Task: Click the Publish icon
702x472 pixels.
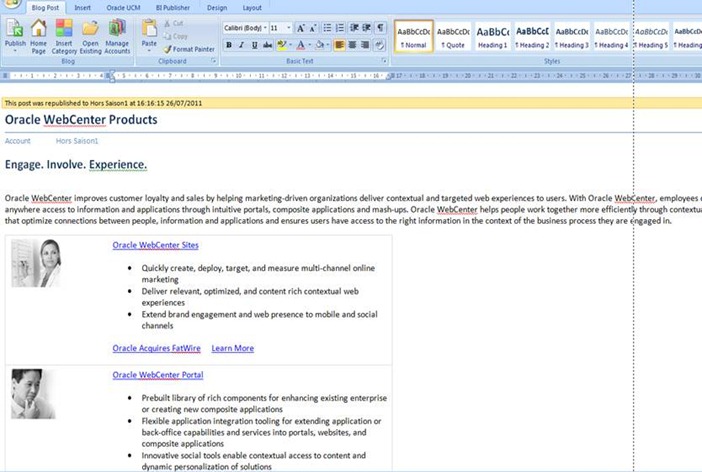Action: click(15, 29)
